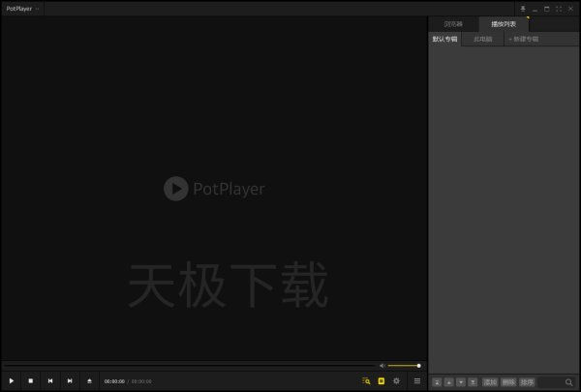Click the playlist search magnifier icon
This screenshot has height=392, width=581.
tap(569, 382)
